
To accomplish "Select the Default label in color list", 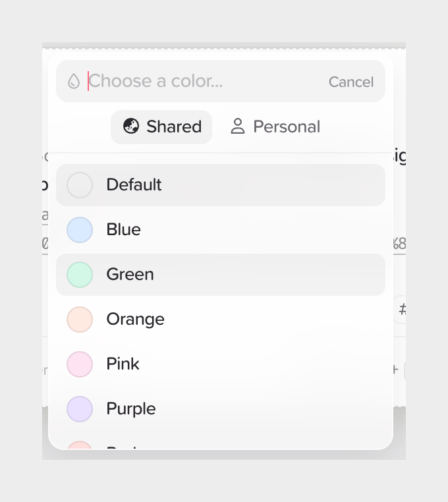I will (x=134, y=185).
